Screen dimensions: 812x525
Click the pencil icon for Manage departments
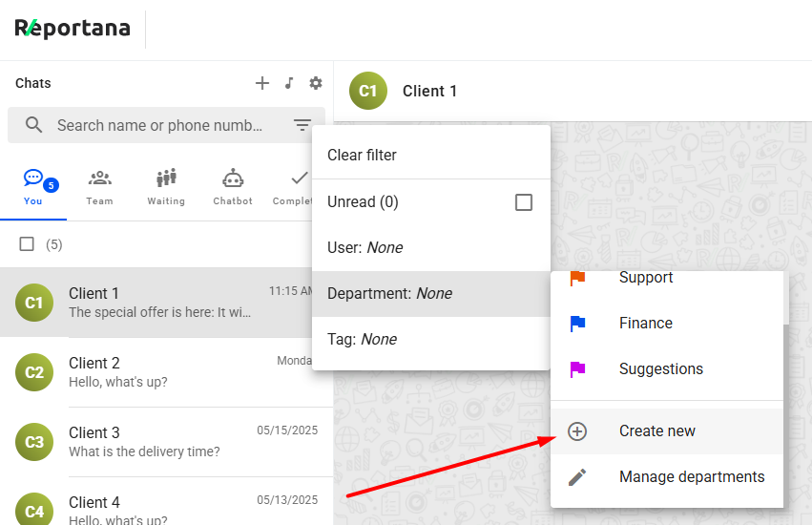[577, 477]
